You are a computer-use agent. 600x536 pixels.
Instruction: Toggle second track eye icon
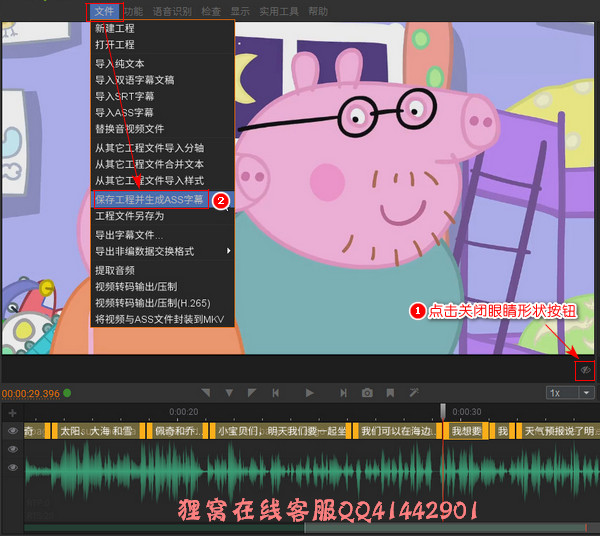pyautogui.click(x=13, y=449)
